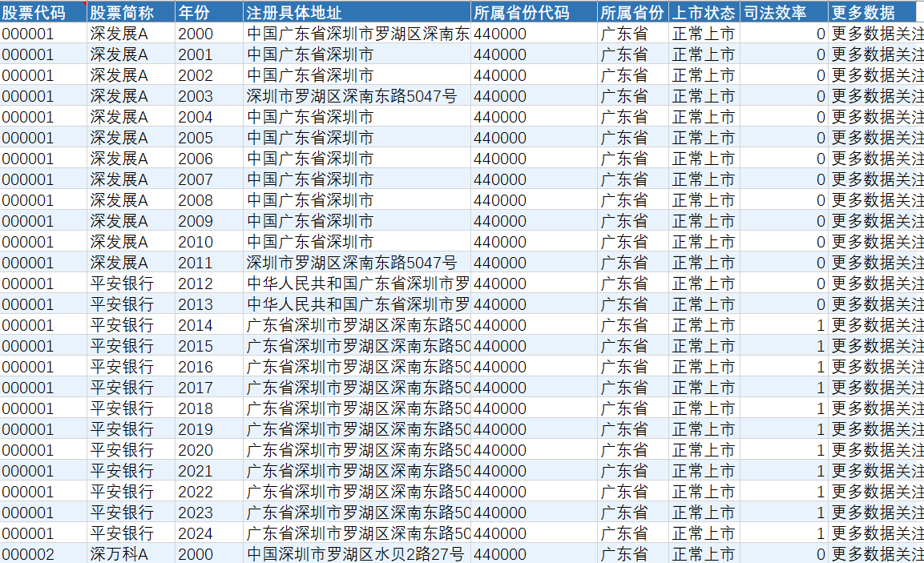This screenshot has width=924, height=563.
Task: Select province code 440000 in the 2023 row
Action: (x=534, y=513)
